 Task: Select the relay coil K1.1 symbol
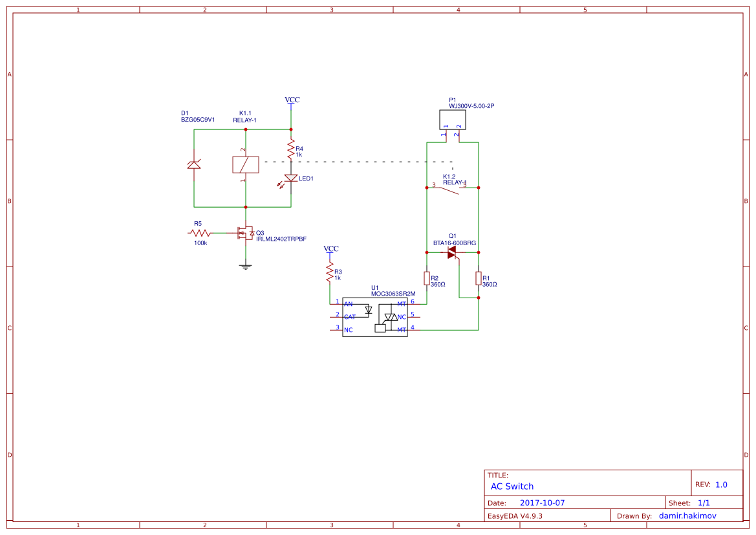click(x=244, y=164)
